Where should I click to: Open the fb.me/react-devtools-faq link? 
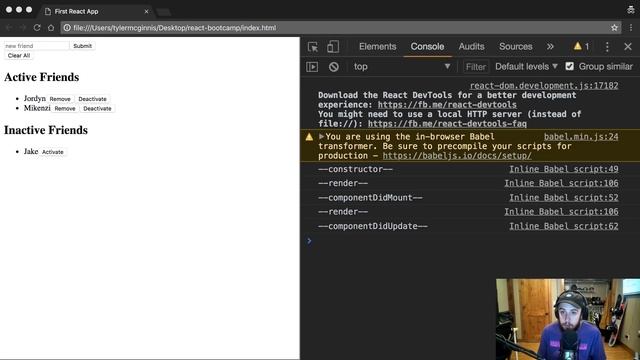pyautogui.click(x=447, y=124)
